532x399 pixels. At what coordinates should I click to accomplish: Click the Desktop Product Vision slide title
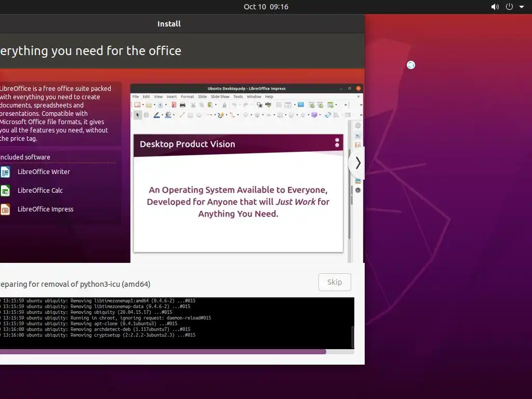187,144
